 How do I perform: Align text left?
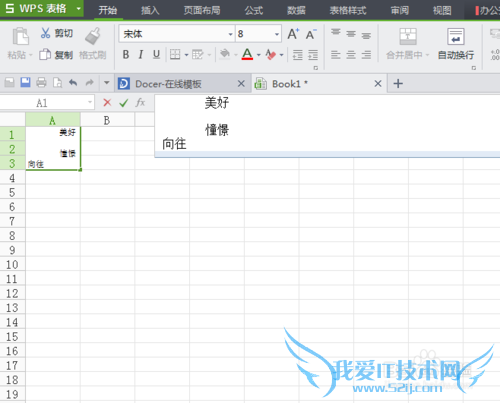click(x=336, y=55)
